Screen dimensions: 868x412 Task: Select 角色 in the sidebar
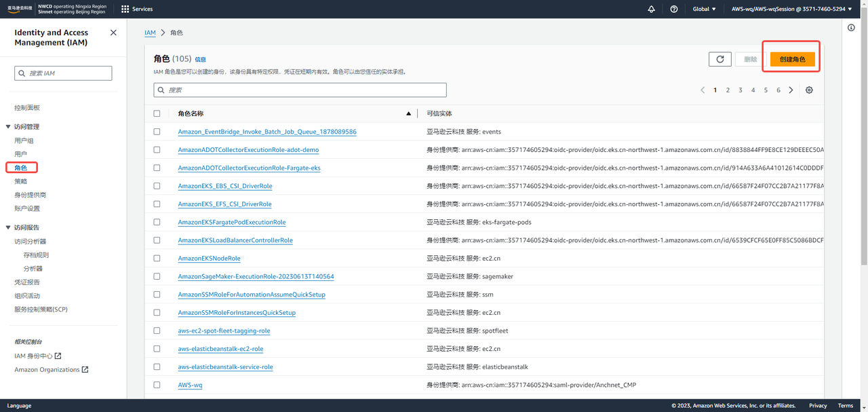point(20,168)
